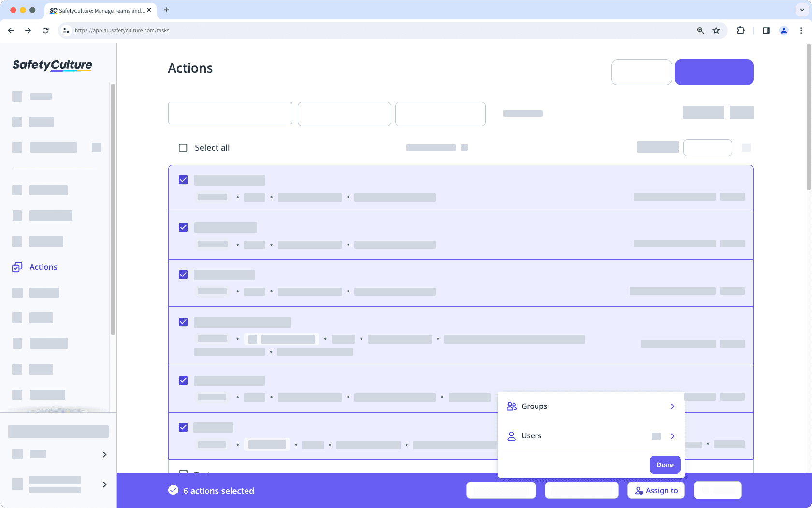Bookmark the page with the star icon
Screen dimensions: 812x508
(x=716, y=30)
